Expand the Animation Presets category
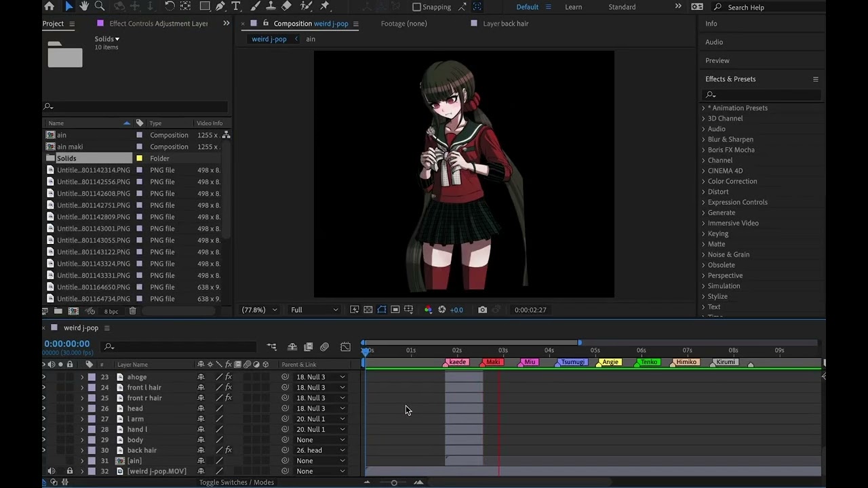Image resolution: width=868 pixels, height=488 pixels. [x=703, y=108]
